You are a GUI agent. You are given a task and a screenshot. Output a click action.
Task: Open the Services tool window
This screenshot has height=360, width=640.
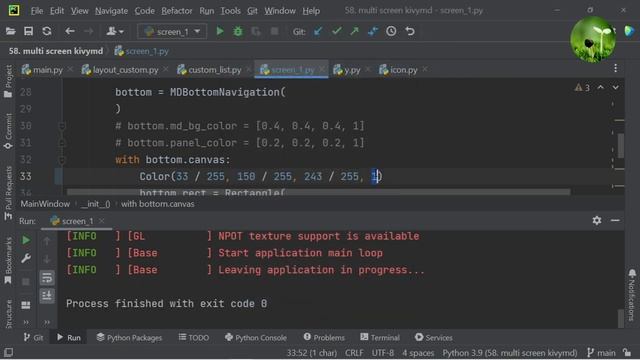coord(433,338)
